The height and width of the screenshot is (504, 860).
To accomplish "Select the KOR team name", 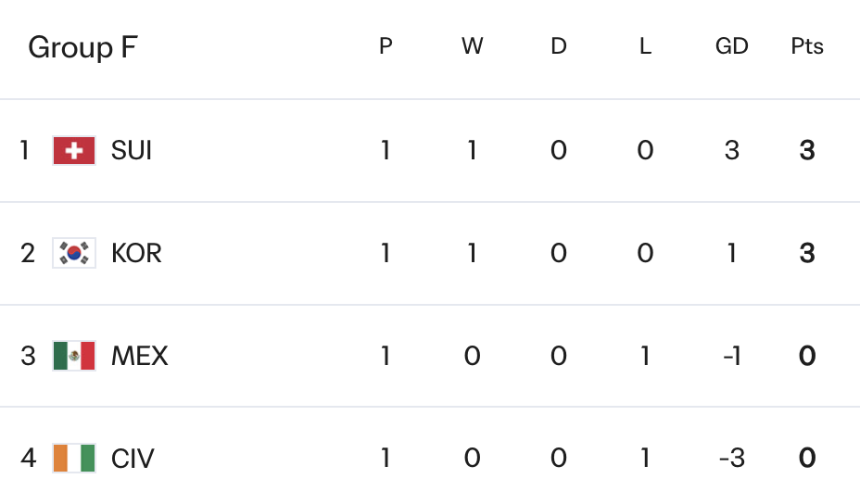I will click(x=136, y=253).
